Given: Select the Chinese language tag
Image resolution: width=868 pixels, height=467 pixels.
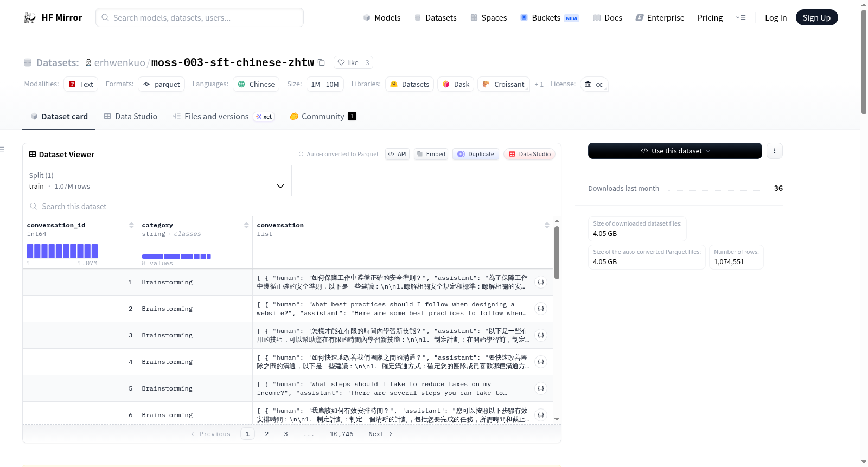Looking at the screenshot, I should coord(256,84).
